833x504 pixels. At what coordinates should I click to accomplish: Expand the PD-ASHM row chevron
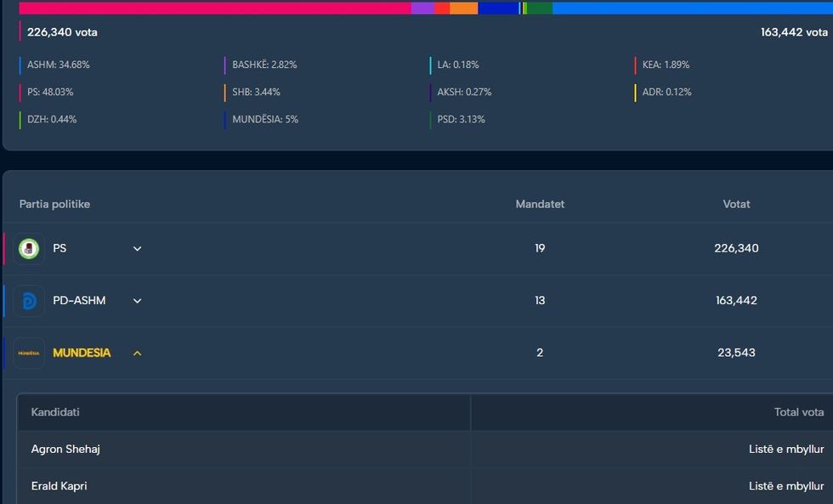click(x=138, y=301)
